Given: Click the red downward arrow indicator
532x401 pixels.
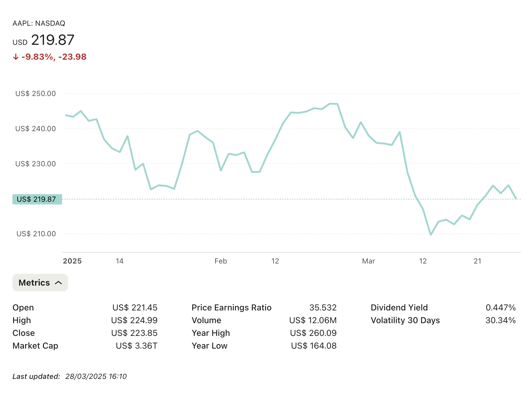Looking at the screenshot, I should click(16, 57).
